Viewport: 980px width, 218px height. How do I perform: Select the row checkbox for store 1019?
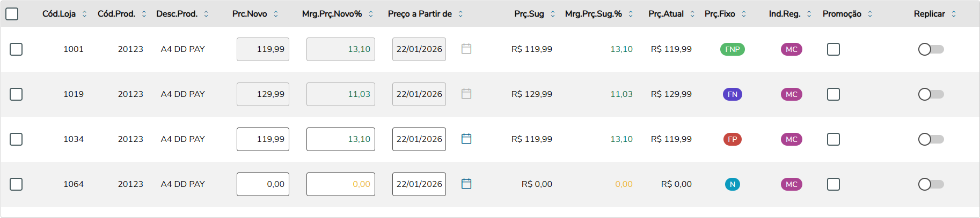[16, 94]
